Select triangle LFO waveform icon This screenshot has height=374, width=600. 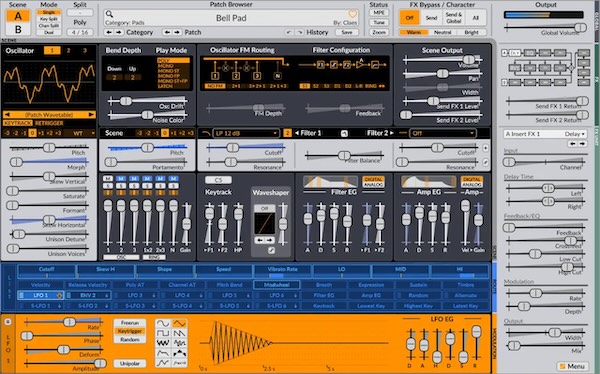pos(179,323)
